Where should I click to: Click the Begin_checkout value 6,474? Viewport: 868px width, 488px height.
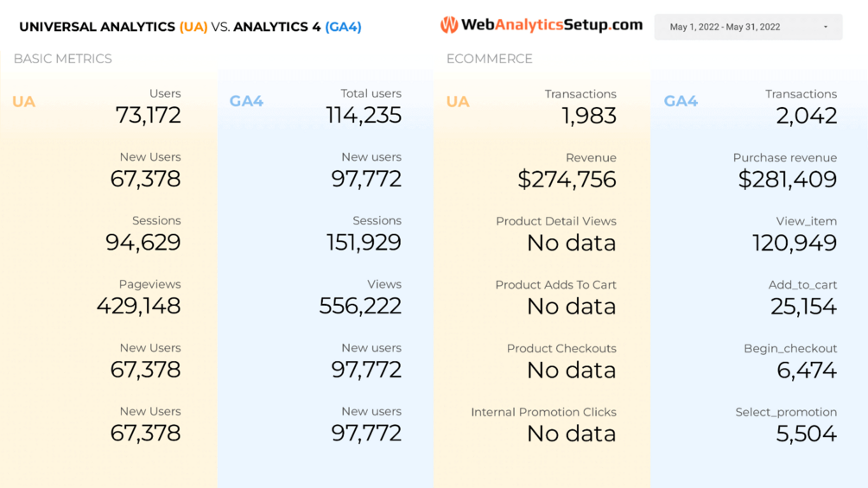807,371
